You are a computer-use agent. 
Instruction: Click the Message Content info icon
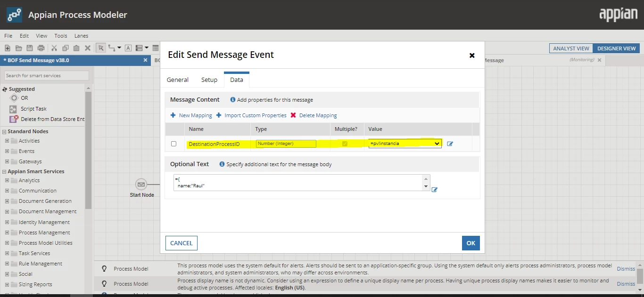pos(233,100)
